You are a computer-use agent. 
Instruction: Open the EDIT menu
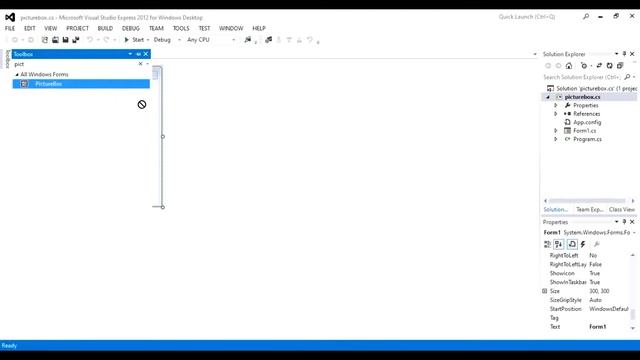(29, 28)
